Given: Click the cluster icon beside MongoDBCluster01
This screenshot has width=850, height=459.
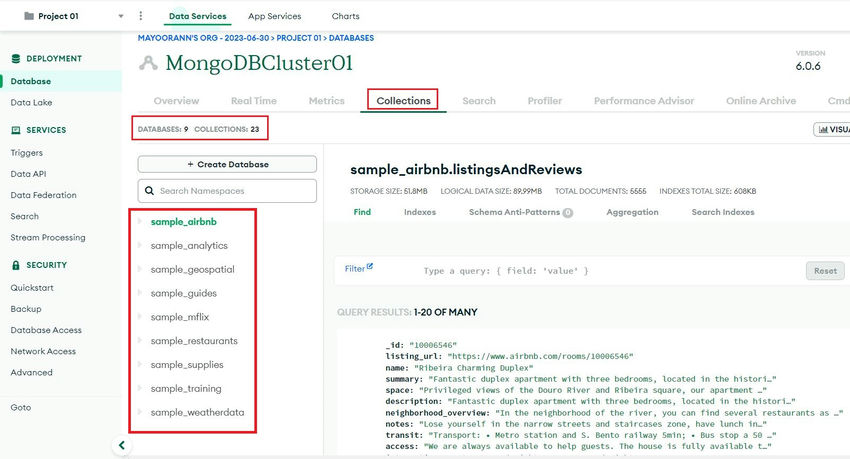Looking at the screenshot, I should pyautogui.click(x=148, y=63).
